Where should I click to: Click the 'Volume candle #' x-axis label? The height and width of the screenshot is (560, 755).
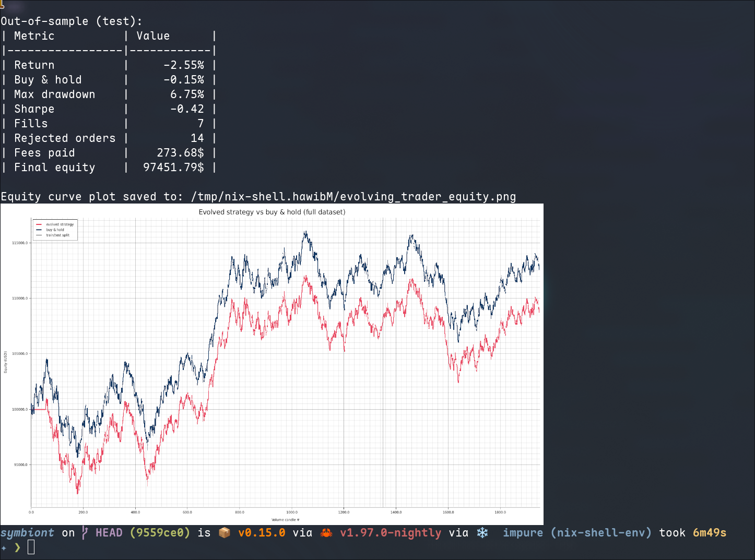(286, 520)
